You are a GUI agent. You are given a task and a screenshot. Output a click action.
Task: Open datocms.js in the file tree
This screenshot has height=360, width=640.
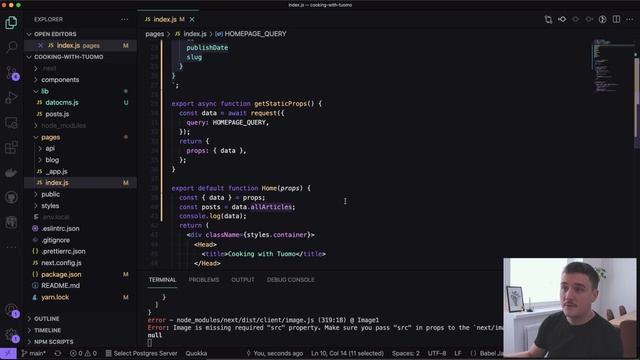point(80,102)
